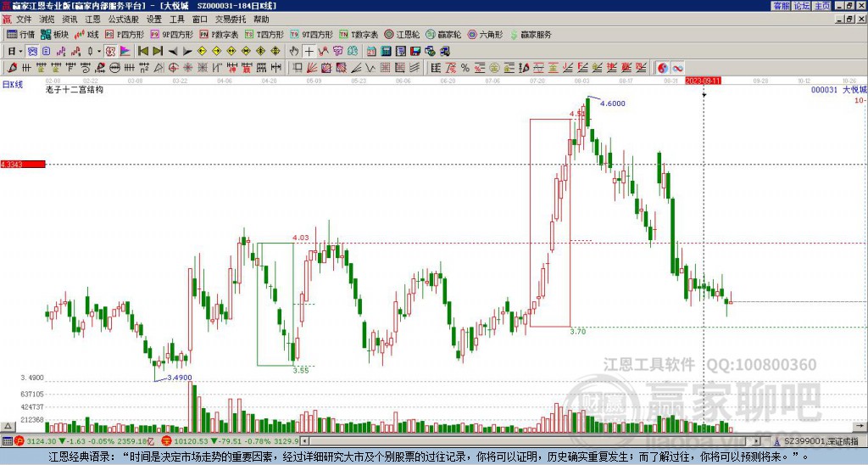Launch the 赢家轮 wheel tool
Viewport: 868px width, 465px height.
point(443,34)
